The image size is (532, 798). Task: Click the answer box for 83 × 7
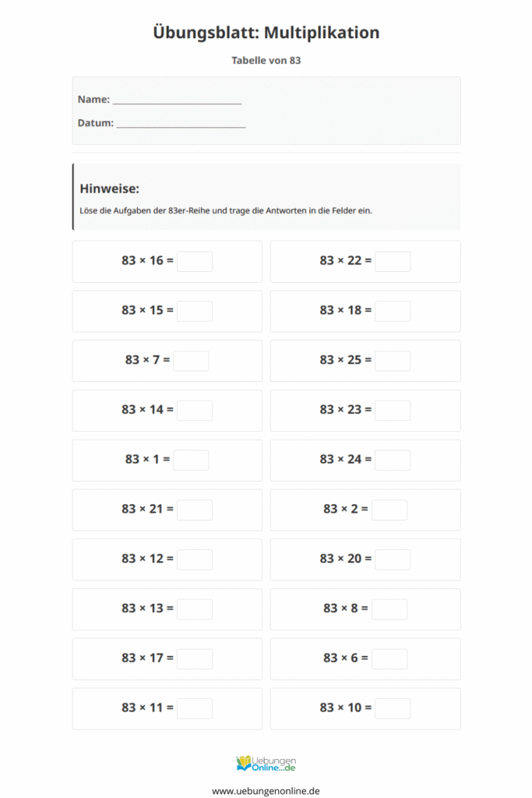pos(191,361)
